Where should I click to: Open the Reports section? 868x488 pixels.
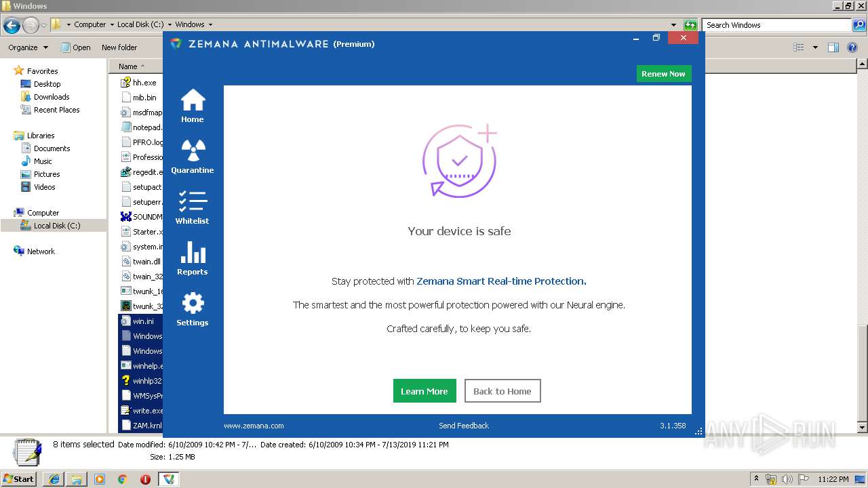193,258
